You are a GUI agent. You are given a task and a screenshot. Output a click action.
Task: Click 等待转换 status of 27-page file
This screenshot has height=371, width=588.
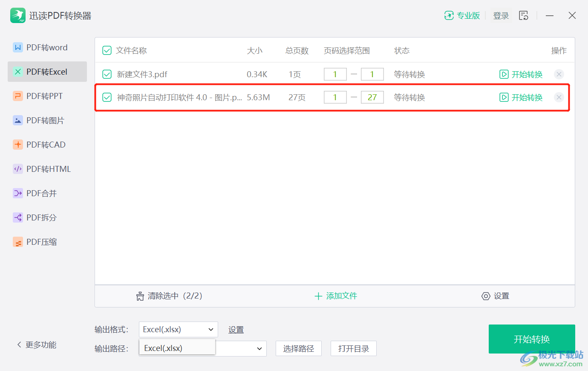[x=409, y=97]
